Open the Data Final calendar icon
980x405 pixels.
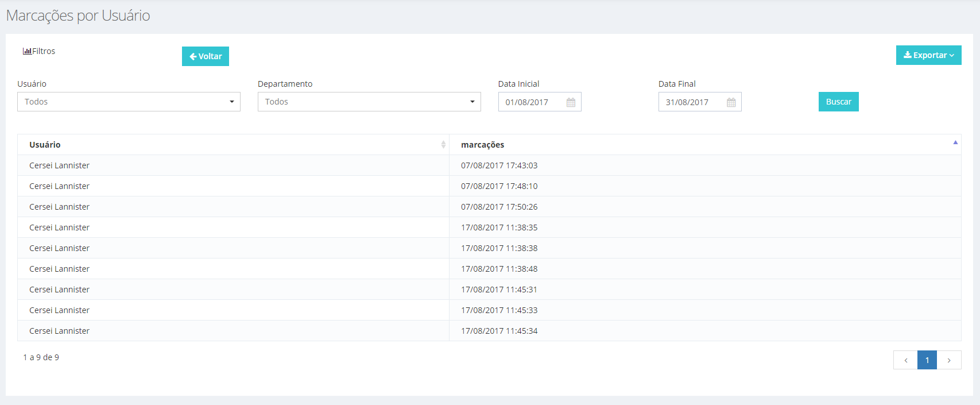[731, 102]
